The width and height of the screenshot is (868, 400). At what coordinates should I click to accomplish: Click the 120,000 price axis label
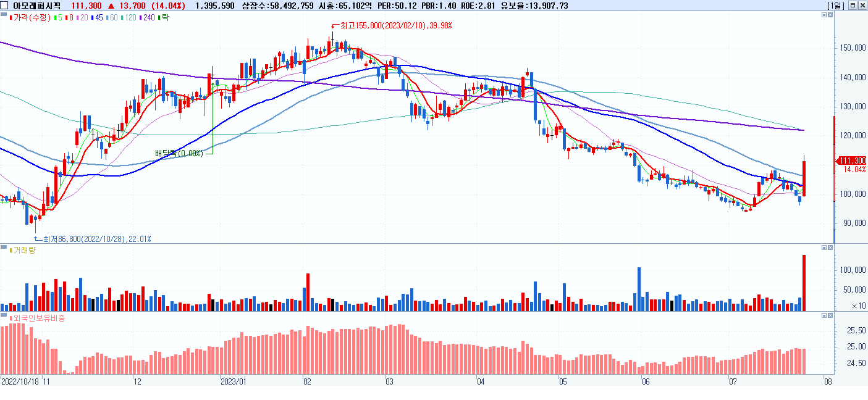[851, 136]
